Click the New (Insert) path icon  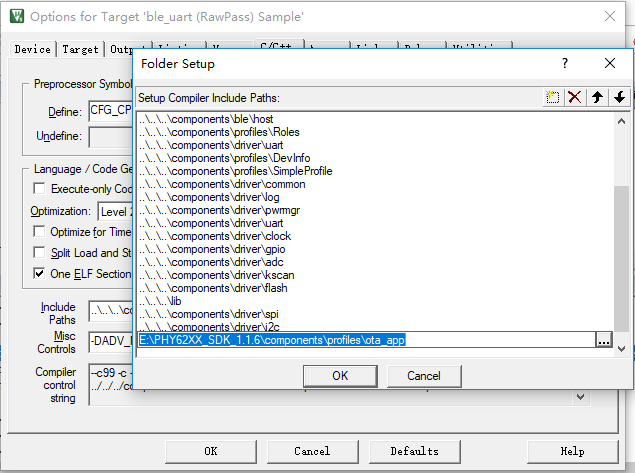click(553, 97)
